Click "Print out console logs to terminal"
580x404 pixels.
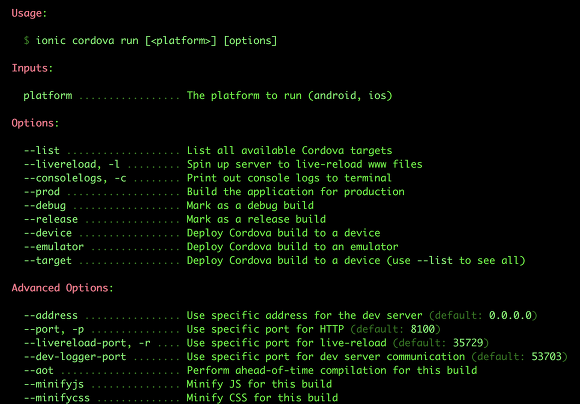pos(289,178)
